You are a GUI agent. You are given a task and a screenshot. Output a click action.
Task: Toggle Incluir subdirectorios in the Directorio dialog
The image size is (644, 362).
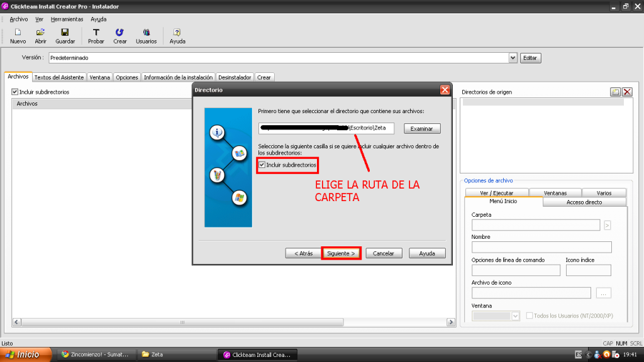coord(262,165)
